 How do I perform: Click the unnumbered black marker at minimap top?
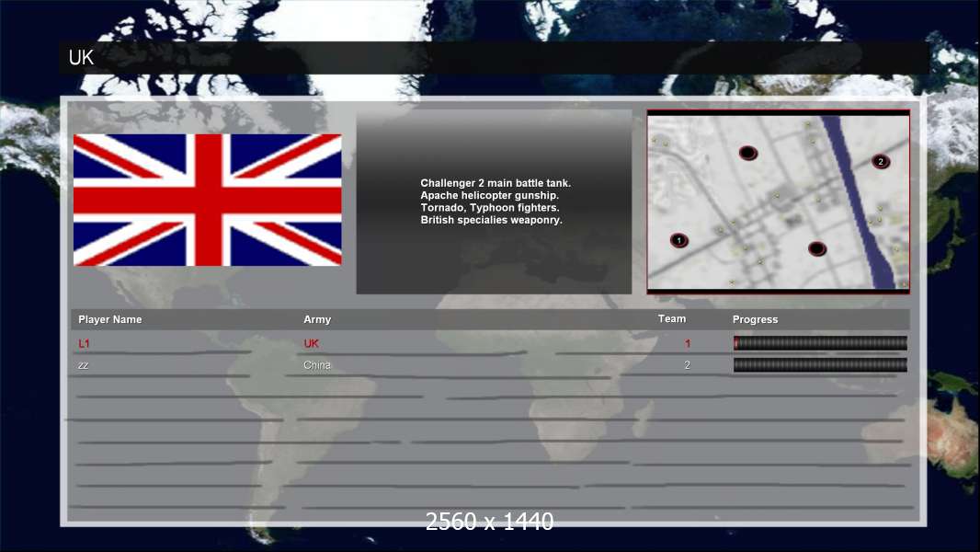[748, 153]
